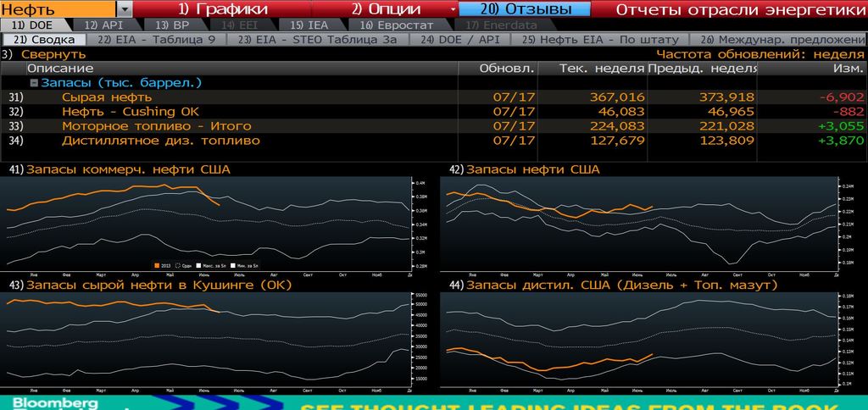The width and height of the screenshot is (868, 410).
Task: Select the 11) DOE tab
Action: pyautogui.click(x=33, y=25)
